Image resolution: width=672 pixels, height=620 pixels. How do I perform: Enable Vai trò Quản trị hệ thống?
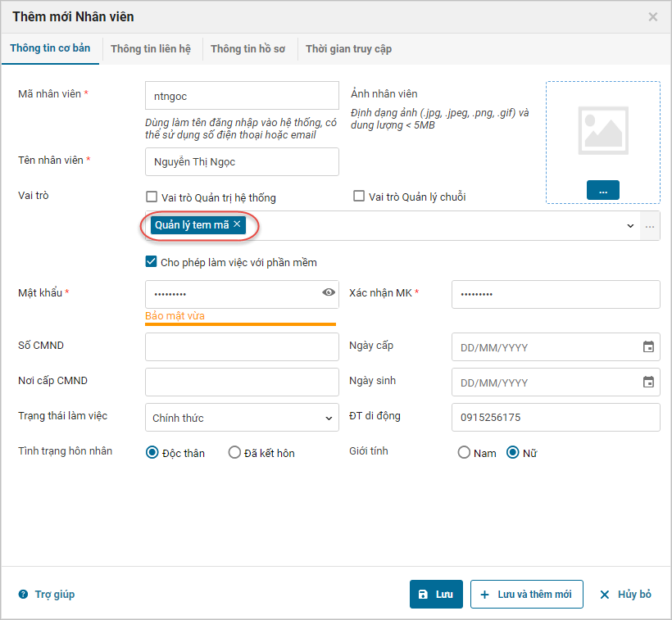(151, 197)
